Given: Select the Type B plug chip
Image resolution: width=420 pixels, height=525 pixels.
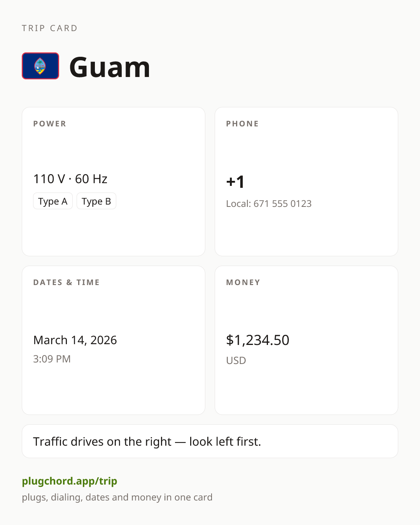Looking at the screenshot, I should tap(96, 201).
